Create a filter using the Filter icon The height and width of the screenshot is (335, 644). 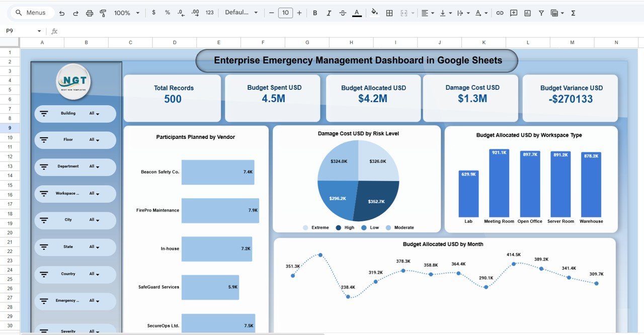(541, 13)
